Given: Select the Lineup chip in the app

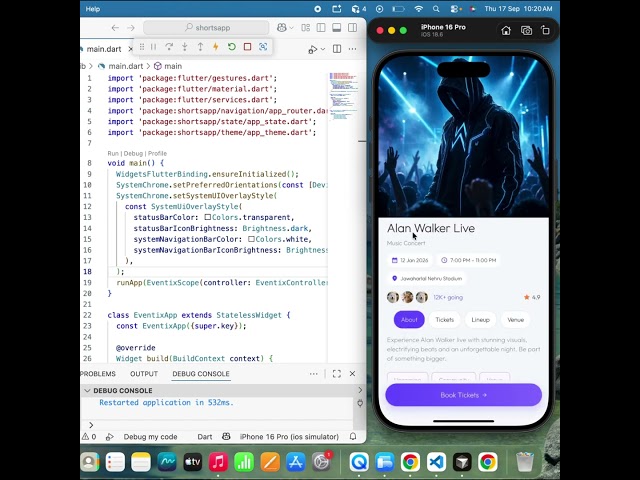Looking at the screenshot, I should [480, 320].
